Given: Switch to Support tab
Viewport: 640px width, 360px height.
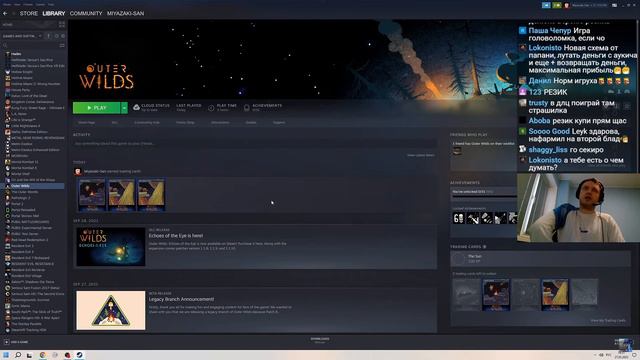Looking at the screenshot, I should (x=279, y=122).
